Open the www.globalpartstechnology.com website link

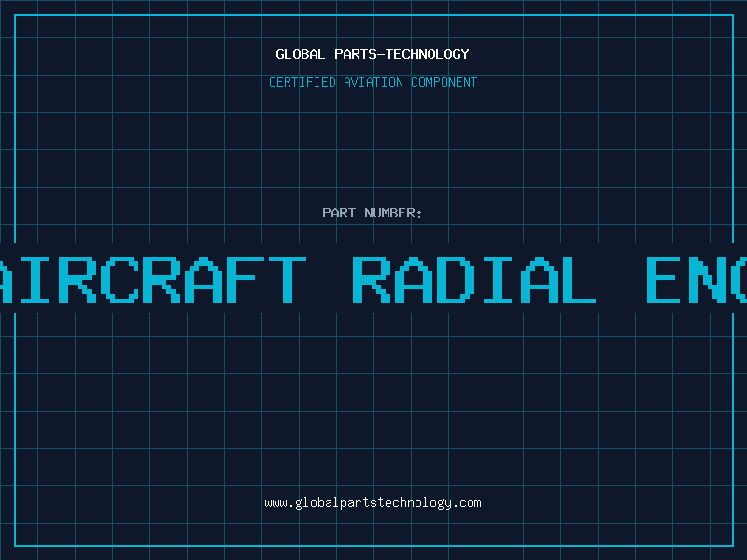click(373, 503)
